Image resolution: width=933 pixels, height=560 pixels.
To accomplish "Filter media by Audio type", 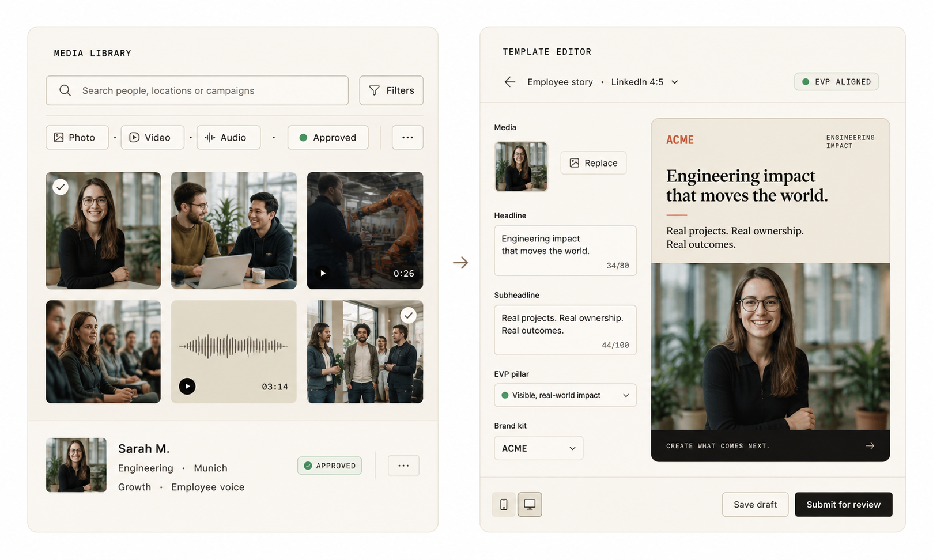I will (x=228, y=137).
